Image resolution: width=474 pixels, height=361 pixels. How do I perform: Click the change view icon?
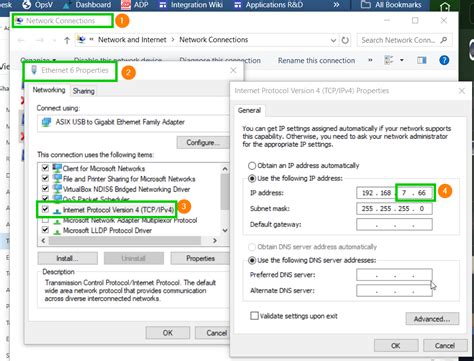389,60
